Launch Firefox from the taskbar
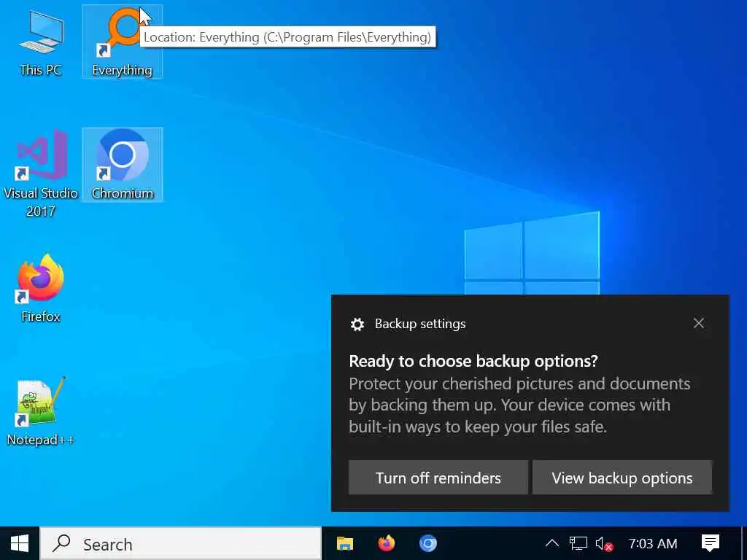The height and width of the screenshot is (560, 747). tap(387, 543)
